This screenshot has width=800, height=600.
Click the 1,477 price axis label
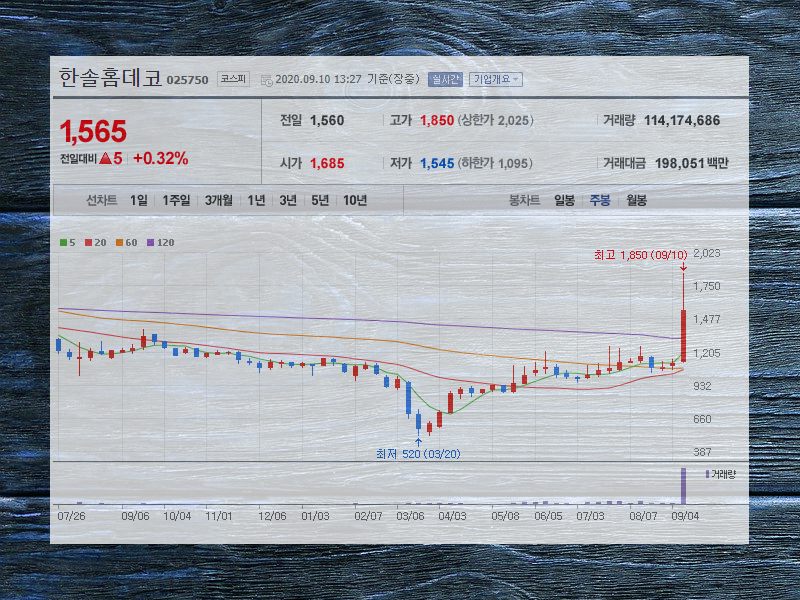(707, 319)
